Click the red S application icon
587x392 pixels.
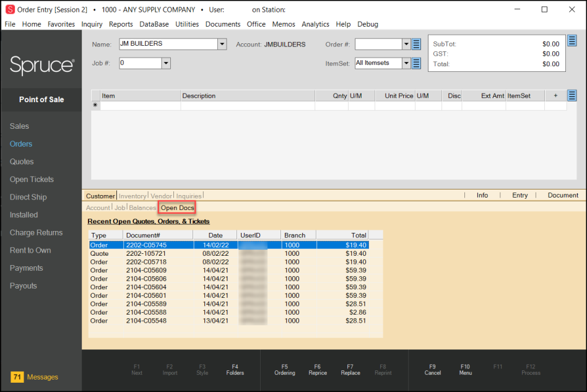[10, 9]
